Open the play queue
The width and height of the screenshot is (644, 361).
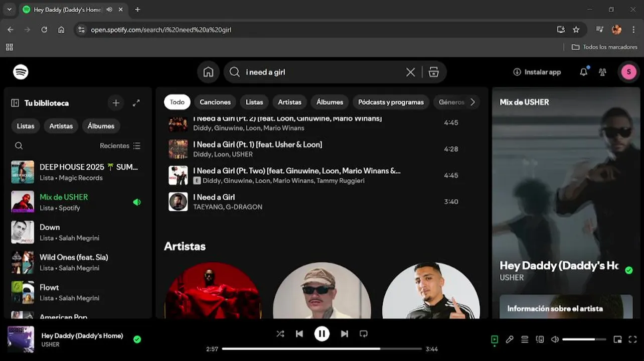525,339
